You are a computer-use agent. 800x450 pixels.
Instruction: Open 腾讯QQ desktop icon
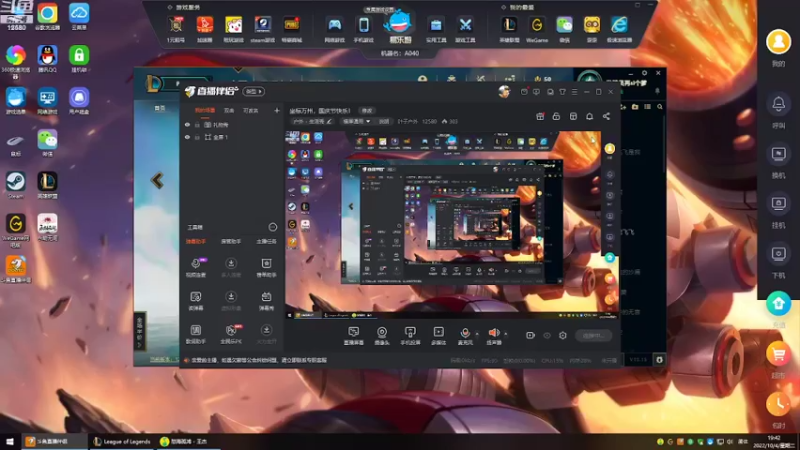click(x=47, y=59)
